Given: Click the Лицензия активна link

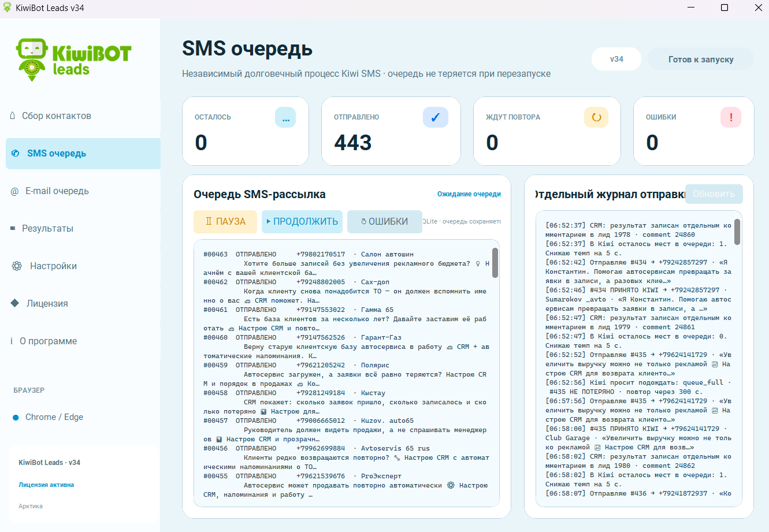Looking at the screenshot, I should click(46, 485).
